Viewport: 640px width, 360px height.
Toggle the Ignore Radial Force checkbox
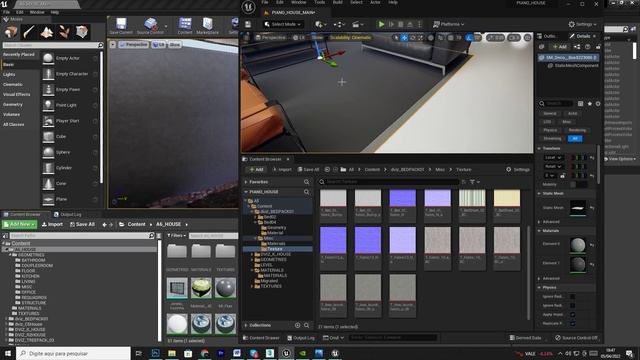click(x=573, y=305)
